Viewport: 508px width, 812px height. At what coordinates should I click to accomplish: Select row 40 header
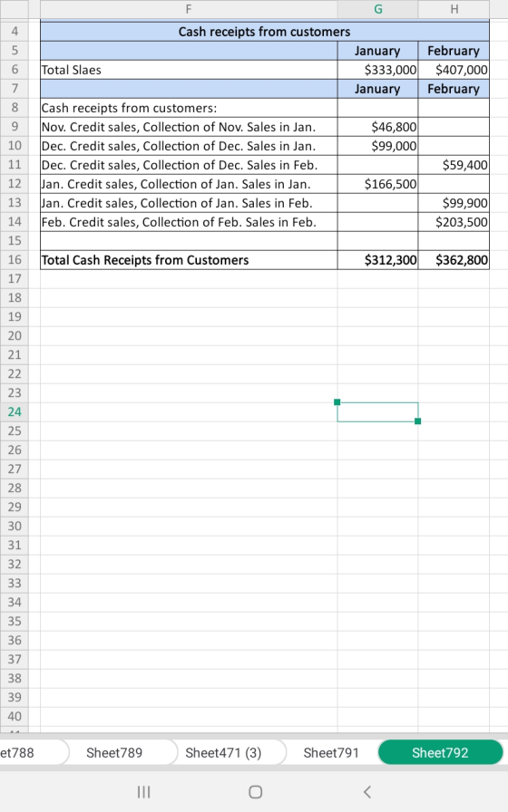point(15,717)
